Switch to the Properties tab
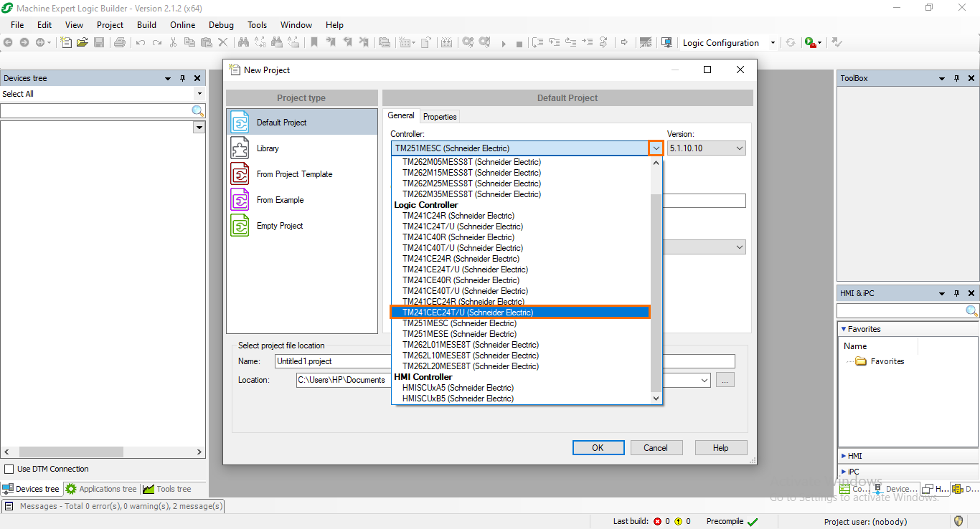Image resolution: width=980 pixels, height=529 pixels. [440, 116]
